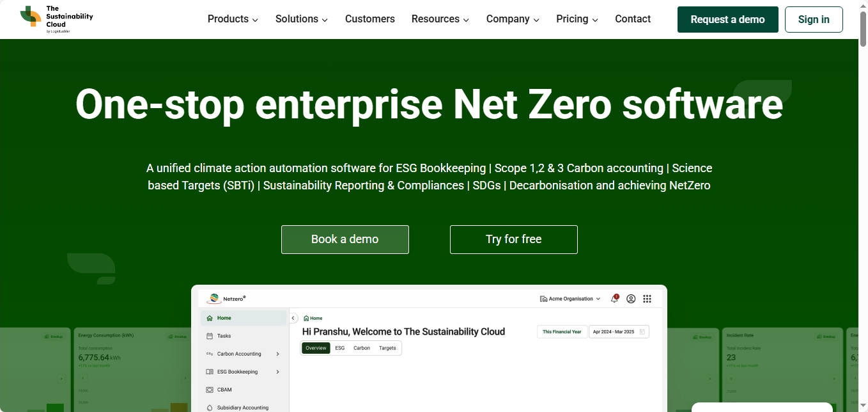This screenshot has height=412, width=868.
Task: Click the Netzero logo in dashboard preview
Action: [x=226, y=299]
